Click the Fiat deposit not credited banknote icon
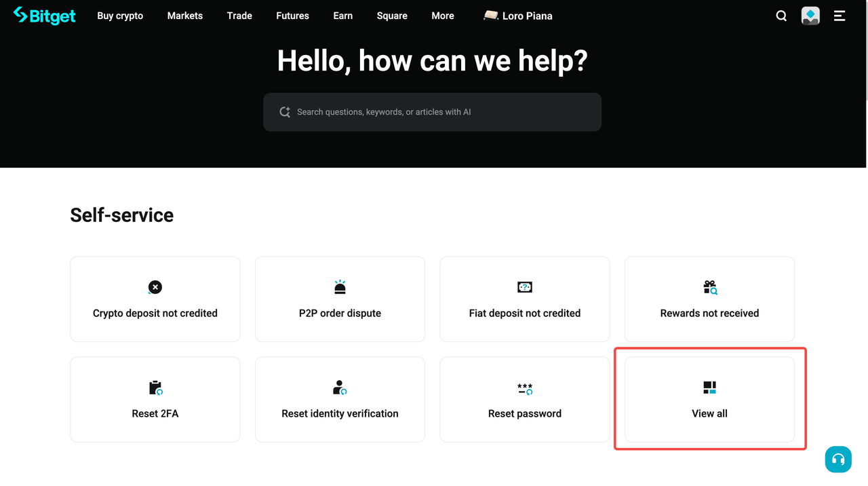 point(524,287)
